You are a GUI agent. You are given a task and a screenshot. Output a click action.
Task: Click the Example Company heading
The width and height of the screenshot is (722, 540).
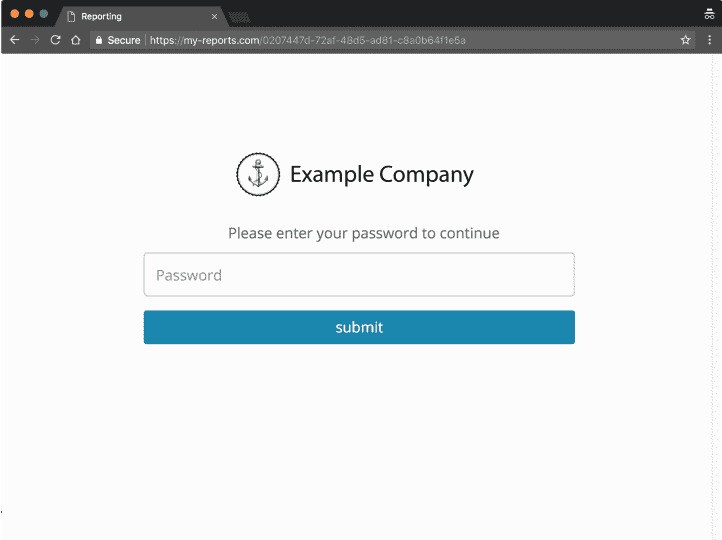381,174
